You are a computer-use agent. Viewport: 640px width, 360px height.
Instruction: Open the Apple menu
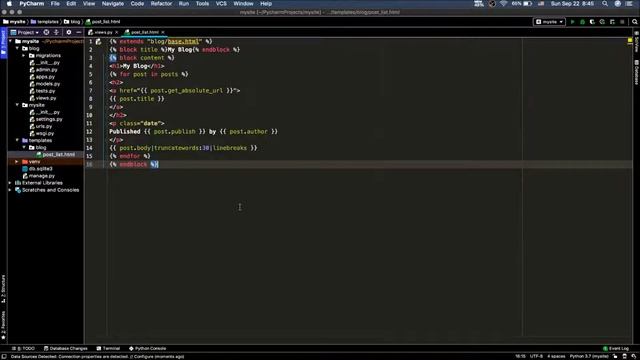point(9,4)
